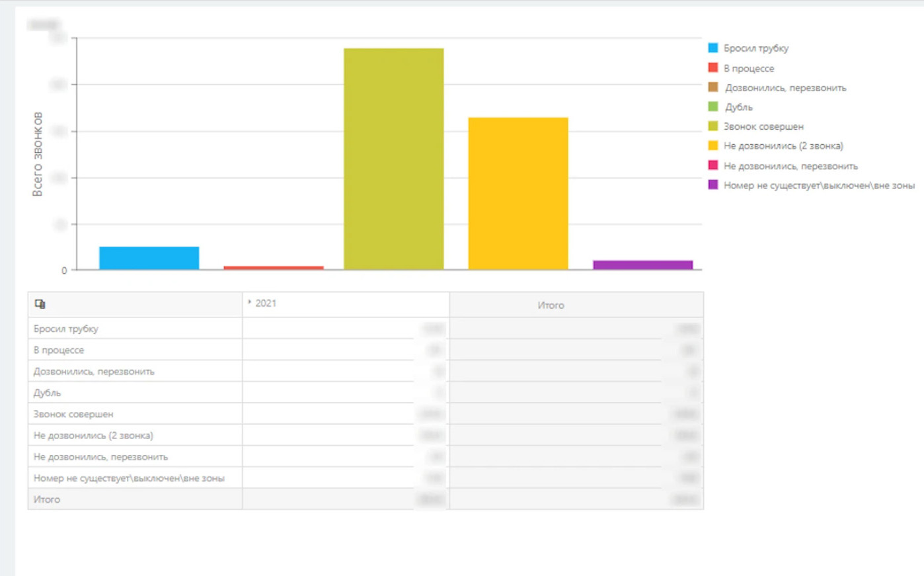Click Дозвонились, перезвонить brown legend marker
924x576 pixels.
(712, 87)
